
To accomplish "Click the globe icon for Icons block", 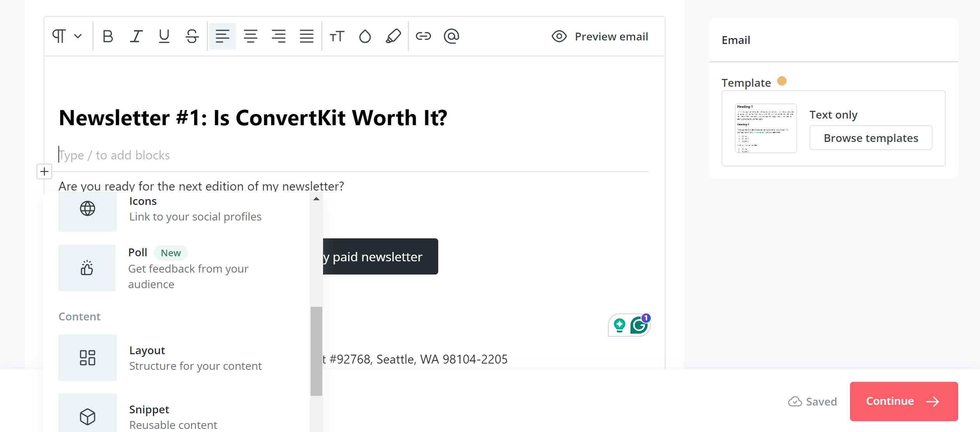I will point(88,209).
